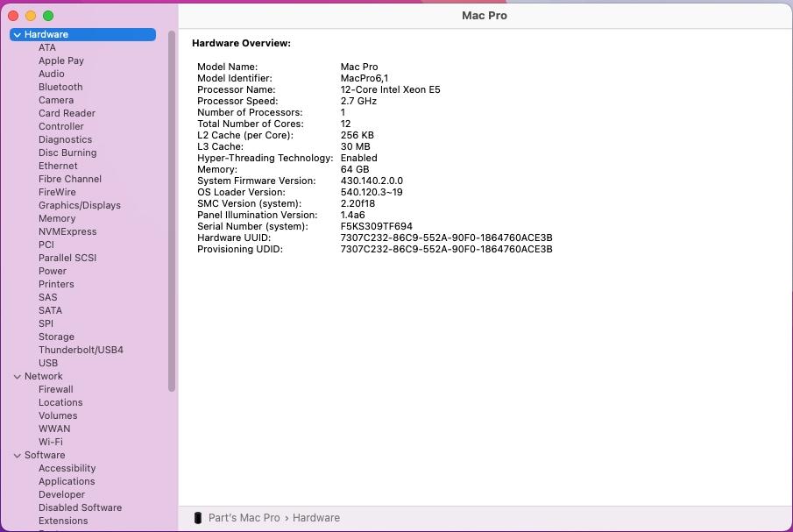Click Hardware in the bottom path bar
793x532 pixels.
pyautogui.click(x=315, y=518)
